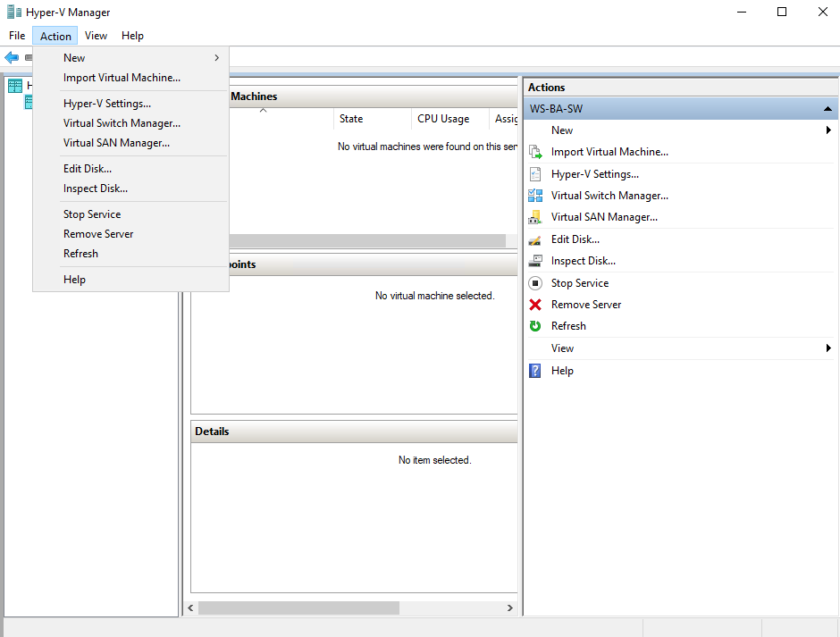Click the green Refresh icon in Actions pane
Viewport: 840px width, 637px height.
click(535, 326)
